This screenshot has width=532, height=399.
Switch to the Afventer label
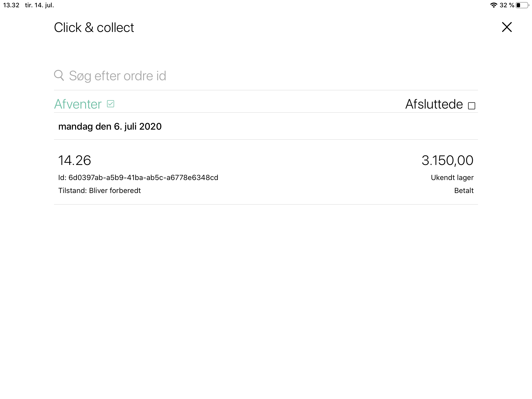click(78, 104)
